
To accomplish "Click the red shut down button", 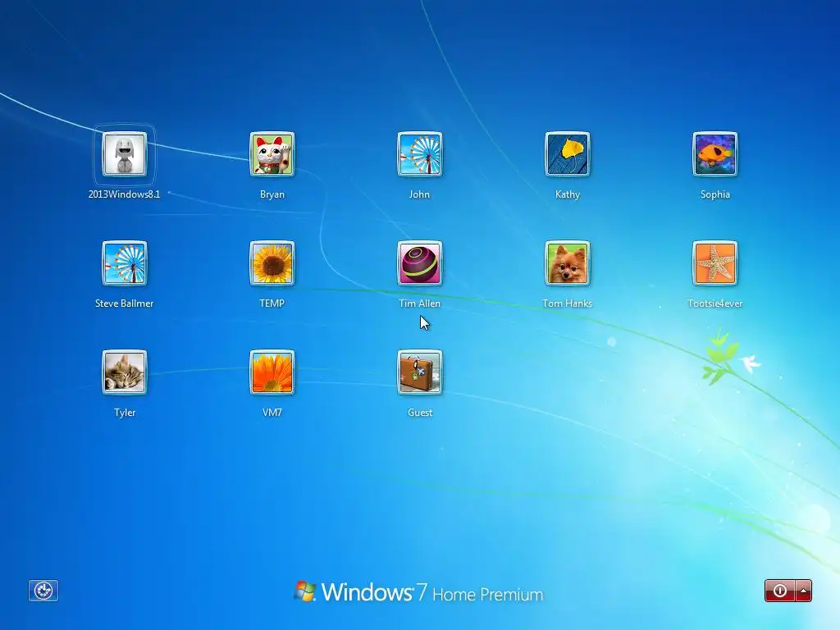I will point(780,591).
